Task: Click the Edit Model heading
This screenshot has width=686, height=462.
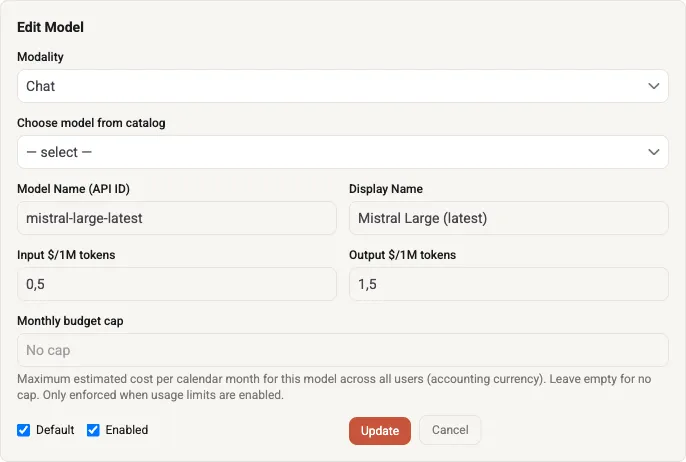Action: click(x=50, y=27)
